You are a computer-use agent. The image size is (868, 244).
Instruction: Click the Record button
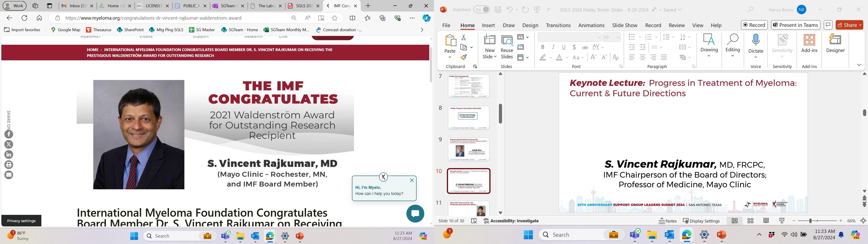click(x=754, y=25)
